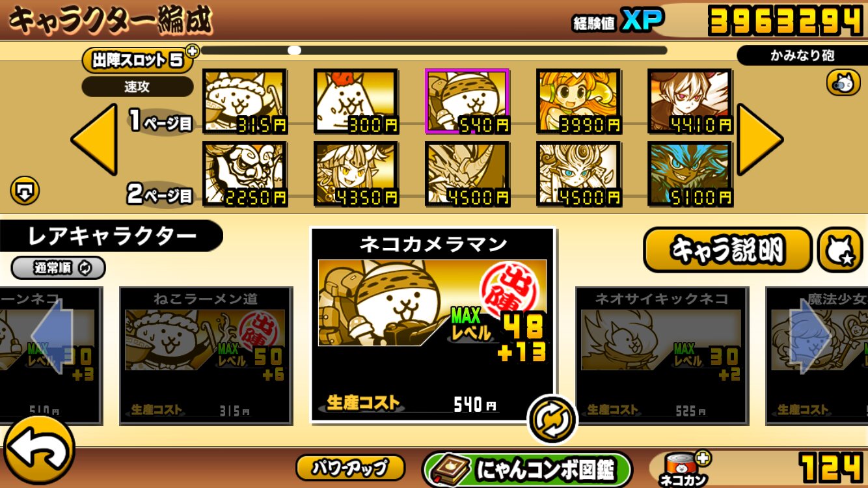Viewport: 868px width, 488px height.
Task: Tap the circular form-swap icon on ネコカメラマン
Action: pos(552,418)
